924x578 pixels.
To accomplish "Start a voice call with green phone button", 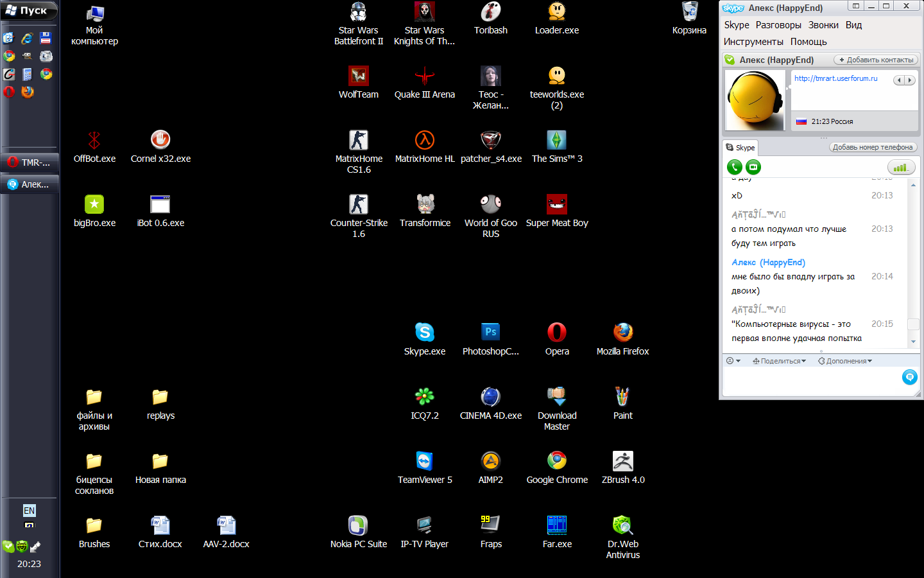I will [x=735, y=168].
